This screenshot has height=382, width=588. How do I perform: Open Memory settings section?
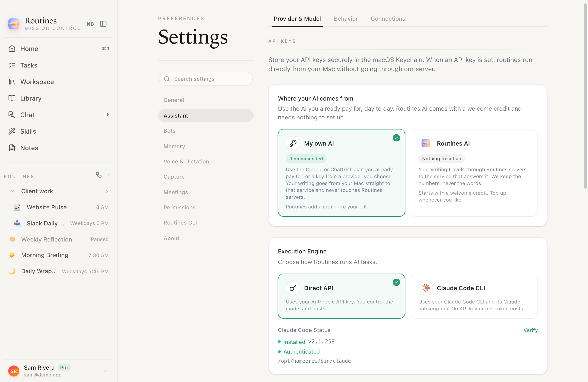[206, 146]
